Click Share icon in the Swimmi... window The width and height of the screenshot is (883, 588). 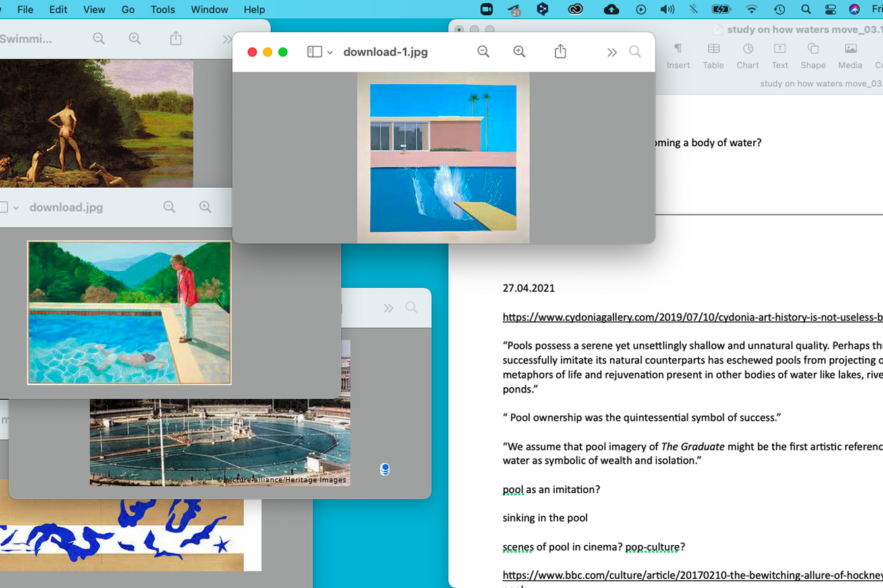tap(176, 38)
